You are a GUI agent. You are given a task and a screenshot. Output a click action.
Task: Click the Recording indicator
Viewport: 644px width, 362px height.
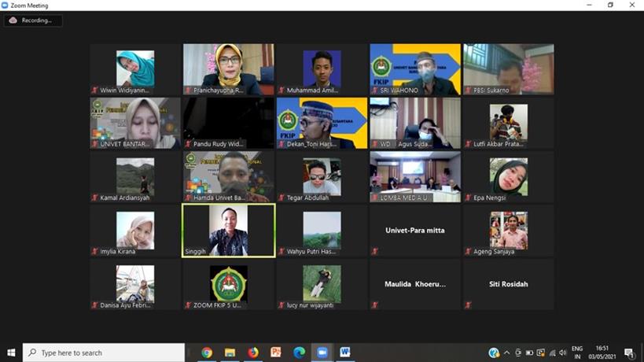point(33,20)
